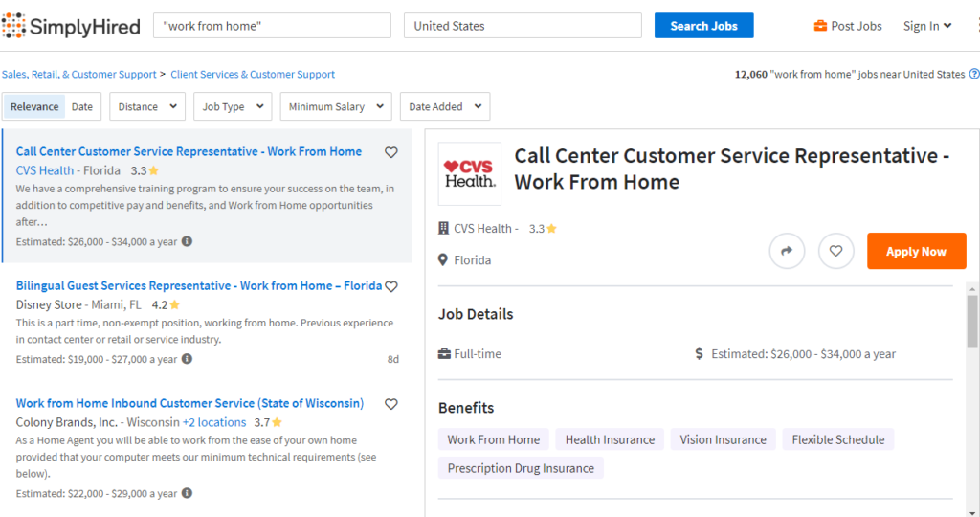Click info icon next to $22,000 - $29,000 estimate

pyautogui.click(x=187, y=493)
